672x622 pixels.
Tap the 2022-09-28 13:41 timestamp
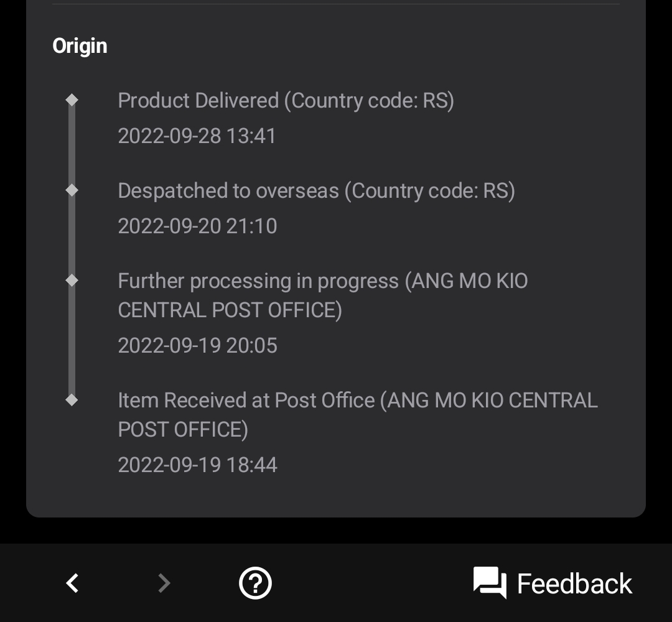click(197, 136)
